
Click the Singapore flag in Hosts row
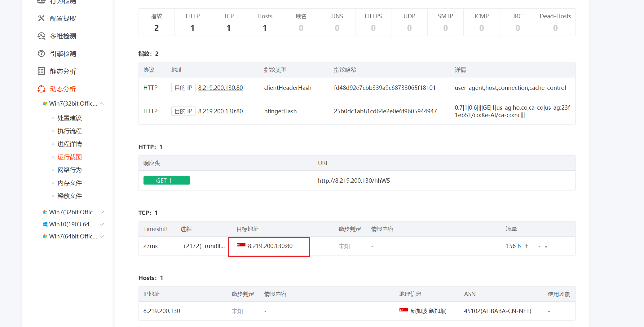404,310
